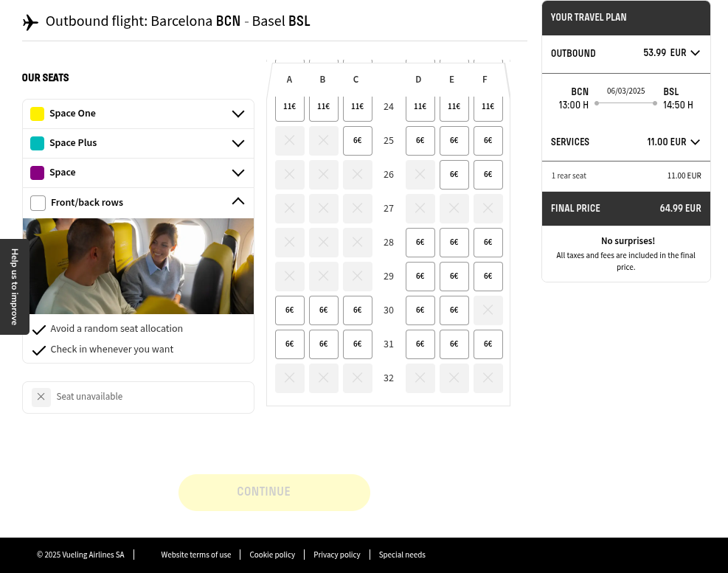Choose seat 26F for 6€

[x=488, y=175]
